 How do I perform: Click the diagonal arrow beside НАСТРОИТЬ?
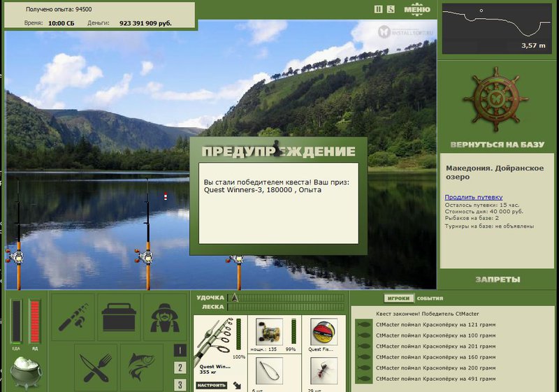click(237, 385)
